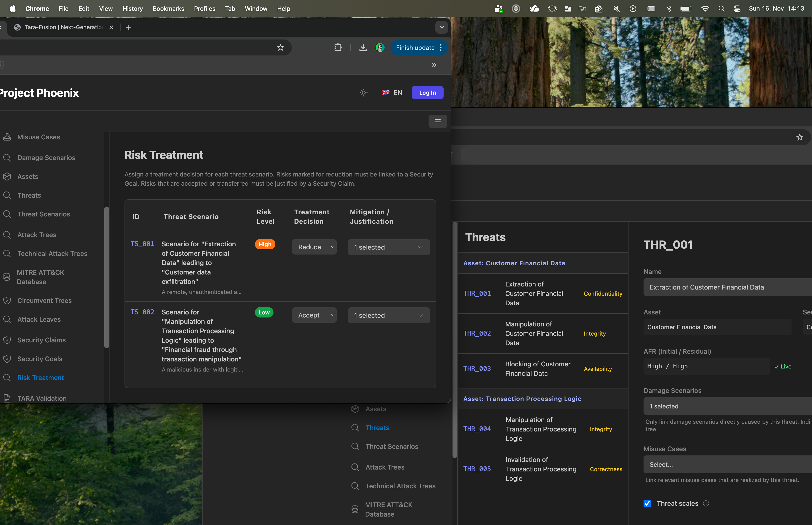Open the Bookmarks menu
The width and height of the screenshot is (812, 525).
168,8
